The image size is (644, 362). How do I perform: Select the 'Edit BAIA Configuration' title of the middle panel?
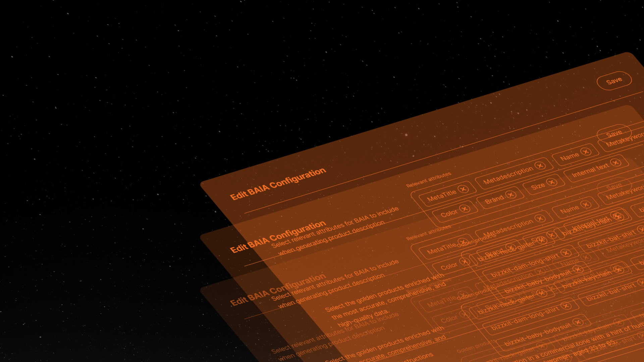pyautogui.click(x=278, y=237)
